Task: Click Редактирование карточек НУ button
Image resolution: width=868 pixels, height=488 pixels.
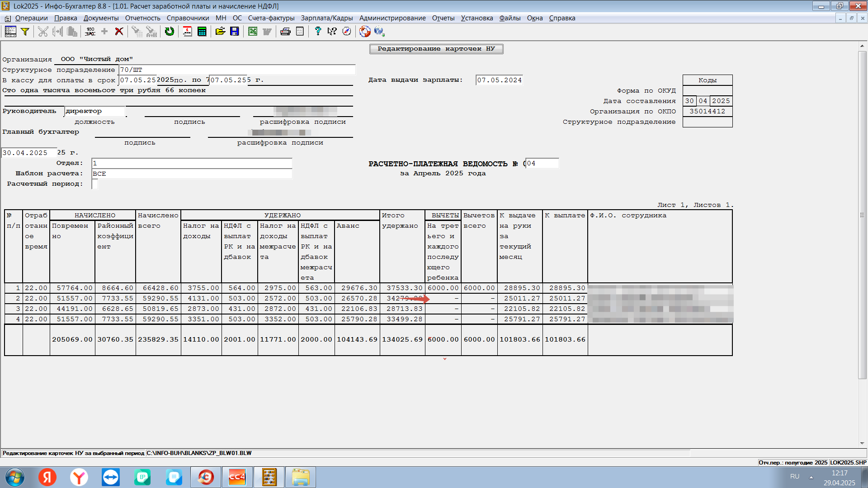Action: pos(436,49)
